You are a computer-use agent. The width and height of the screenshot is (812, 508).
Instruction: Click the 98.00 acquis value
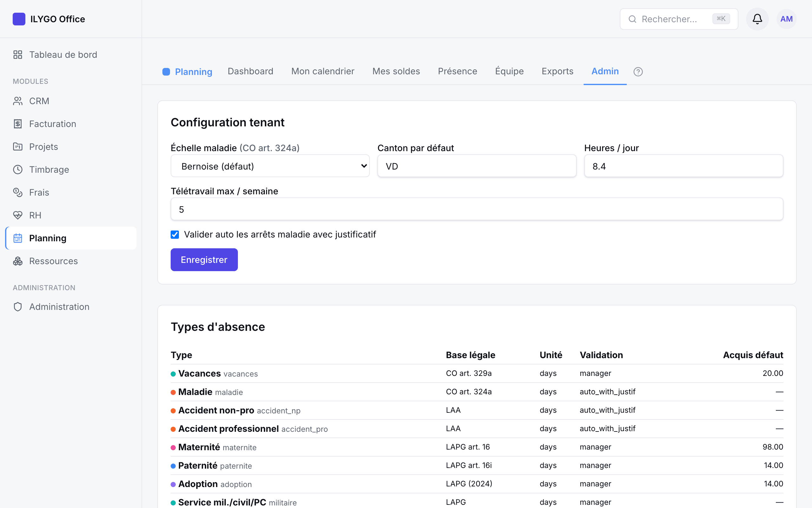[x=772, y=447]
